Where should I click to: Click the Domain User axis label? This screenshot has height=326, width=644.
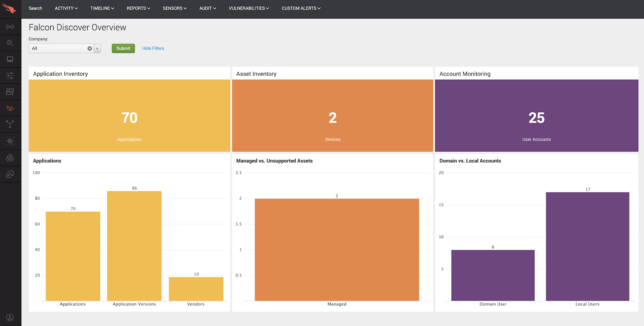(x=493, y=304)
